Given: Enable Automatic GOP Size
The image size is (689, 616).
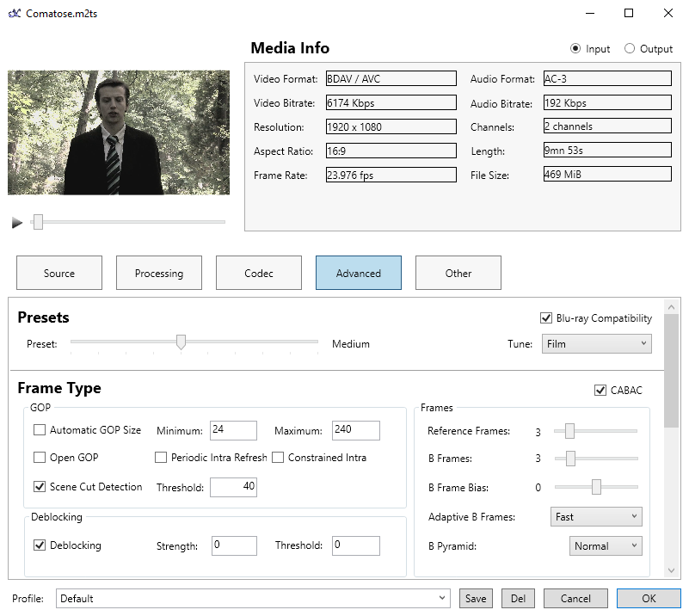Looking at the screenshot, I should [x=40, y=430].
